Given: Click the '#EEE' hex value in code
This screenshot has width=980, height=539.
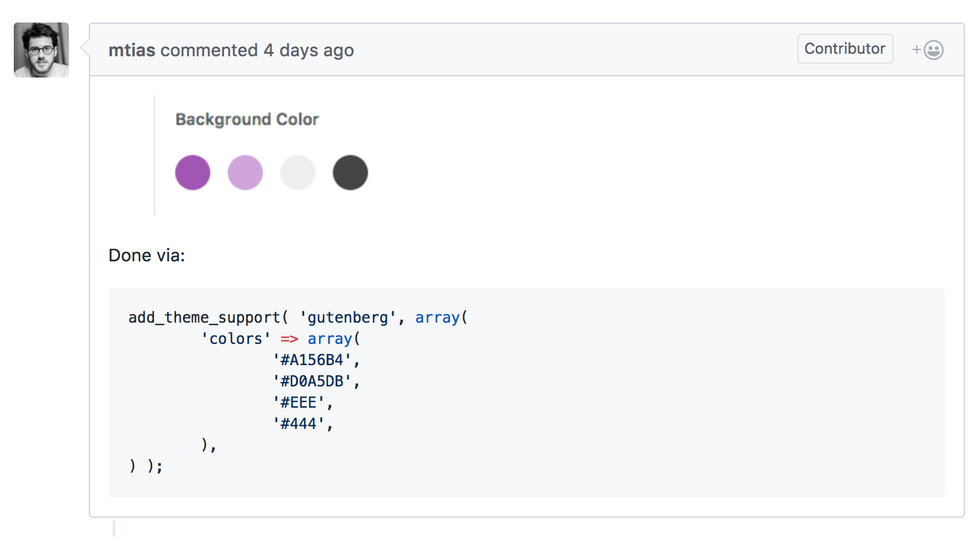Looking at the screenshot, I should coord(299,403).
